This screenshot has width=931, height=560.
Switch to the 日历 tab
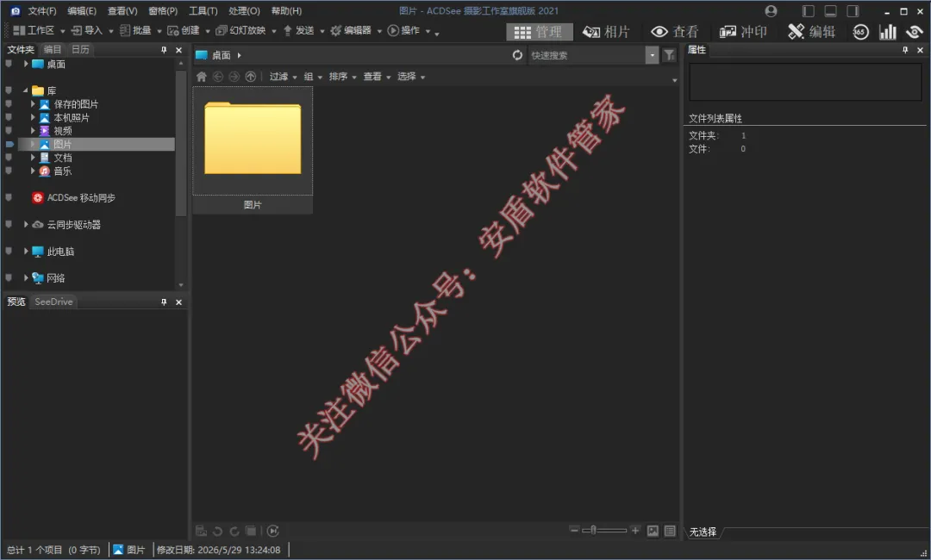click(80, 50)
